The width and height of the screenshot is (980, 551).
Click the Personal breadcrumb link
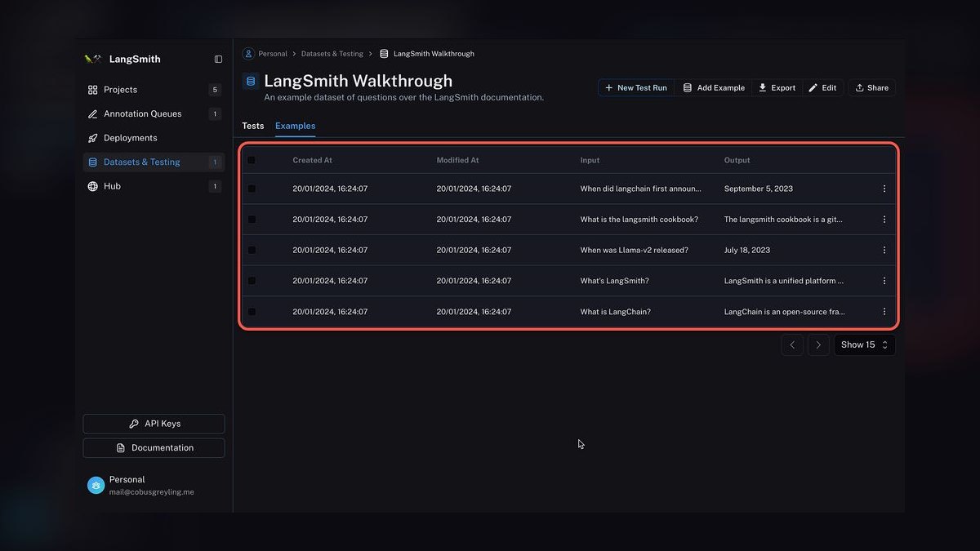coord(273,54)
